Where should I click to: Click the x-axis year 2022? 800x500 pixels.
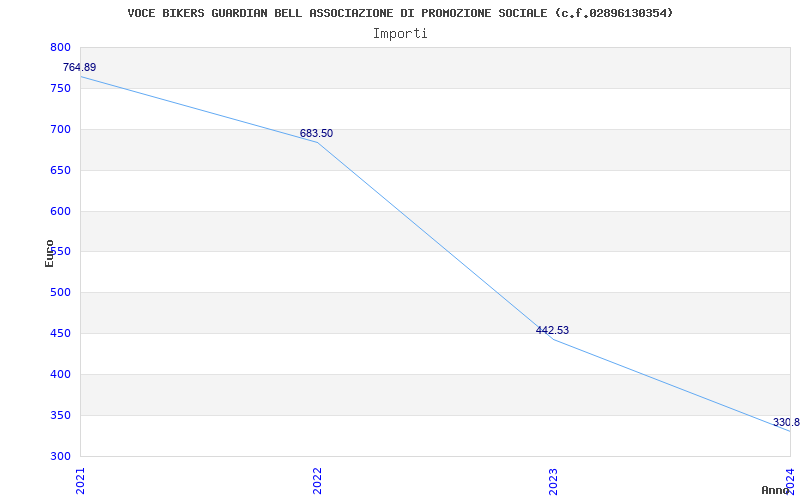(317, 481)
